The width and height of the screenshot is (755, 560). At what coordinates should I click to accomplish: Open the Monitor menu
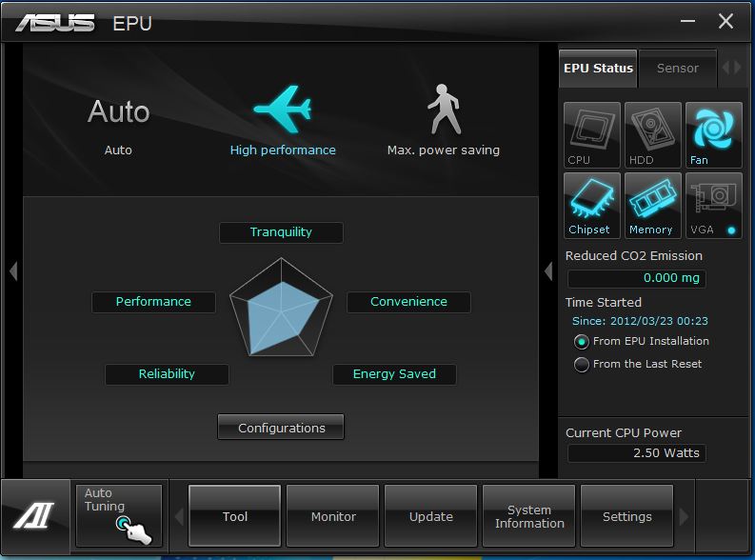[x=332, y=515]
